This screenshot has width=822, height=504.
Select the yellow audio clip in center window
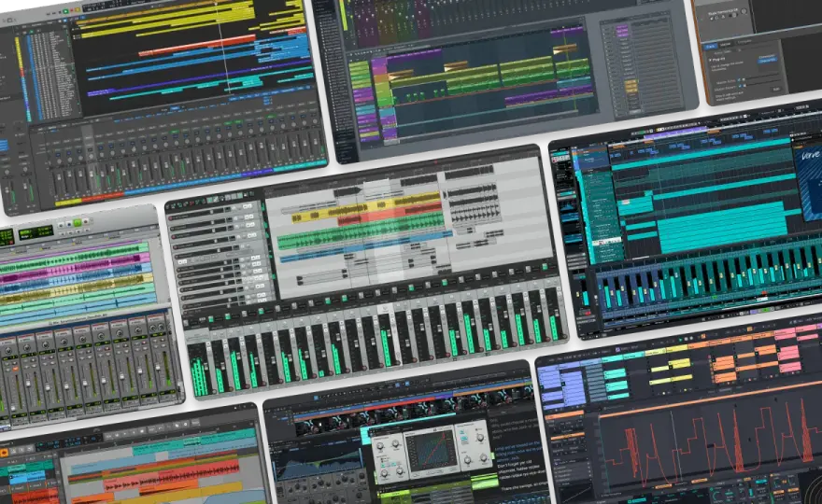[364, 206]
